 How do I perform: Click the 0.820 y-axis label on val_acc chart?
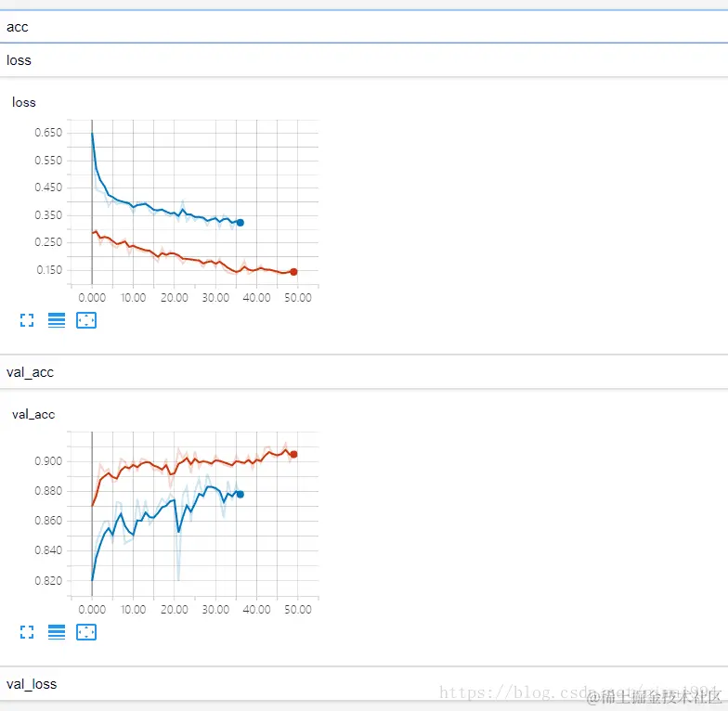coord(48,581)
